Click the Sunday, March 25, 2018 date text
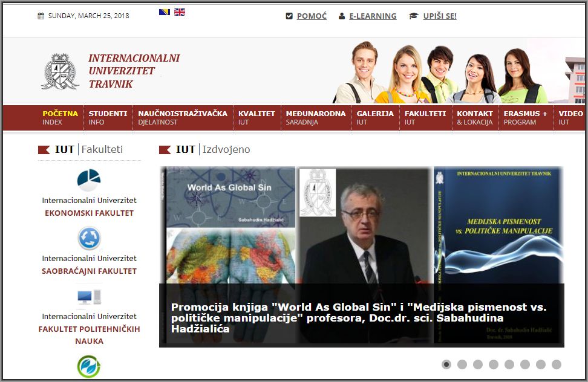This screenshot has height=382, width=588. click(88, 16)
